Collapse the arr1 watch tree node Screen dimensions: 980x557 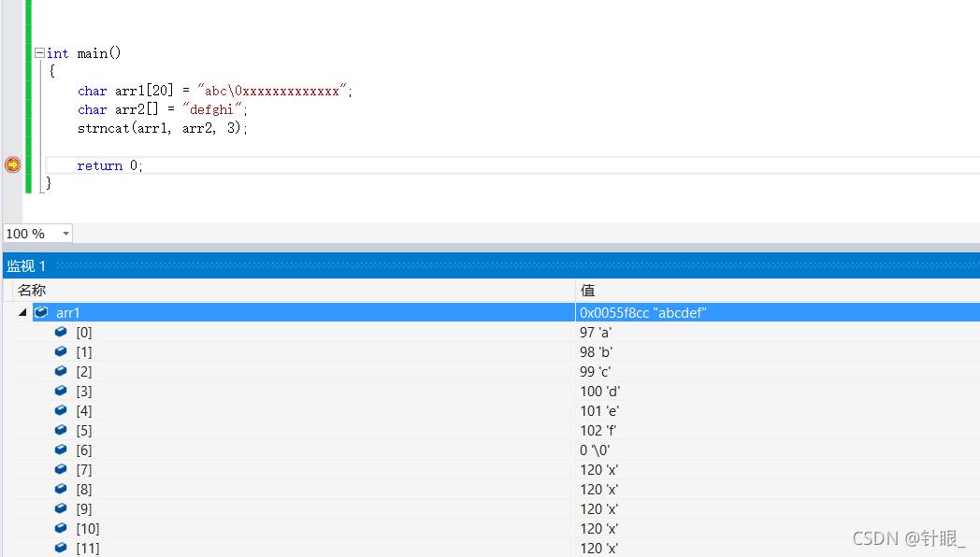coord(22,312)
